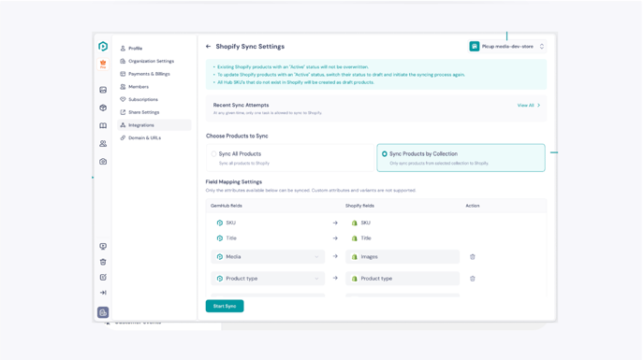Click the collapse sidebar arrow icon
Viewport: 644px width, 360px height.
(x=103, y=293)
